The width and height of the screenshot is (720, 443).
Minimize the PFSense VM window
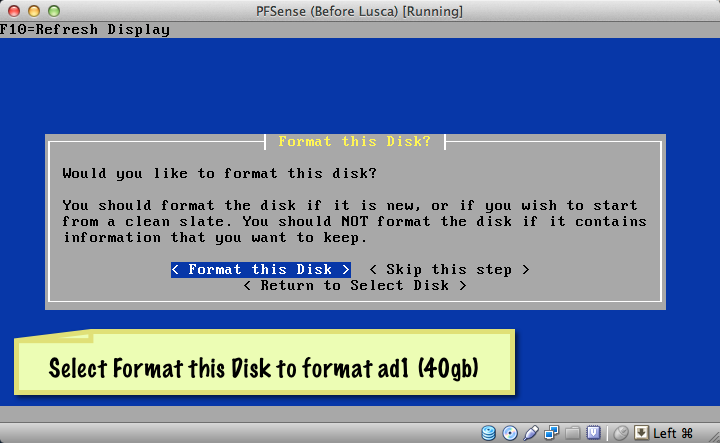pyautogui.click(x=34, y=11)
